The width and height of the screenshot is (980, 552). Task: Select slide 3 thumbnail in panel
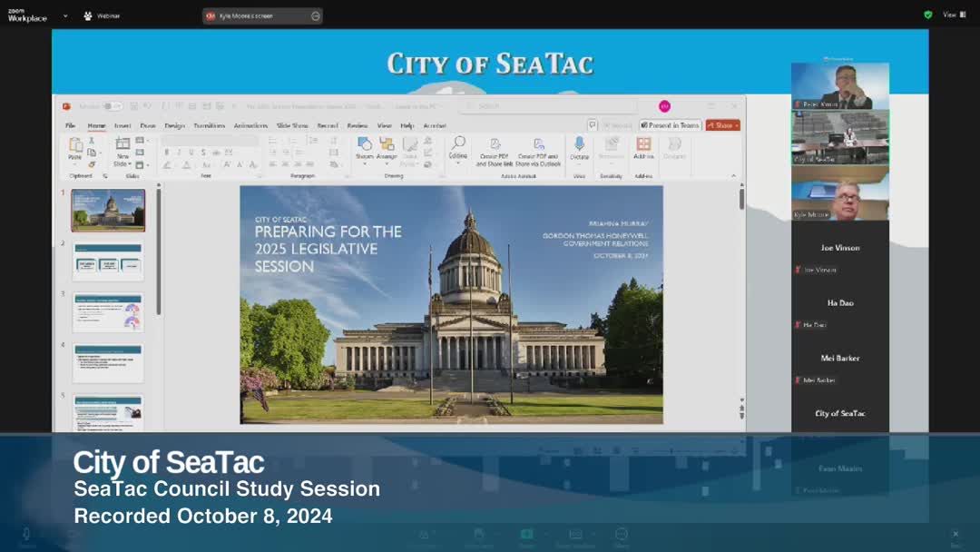(108, 312)
